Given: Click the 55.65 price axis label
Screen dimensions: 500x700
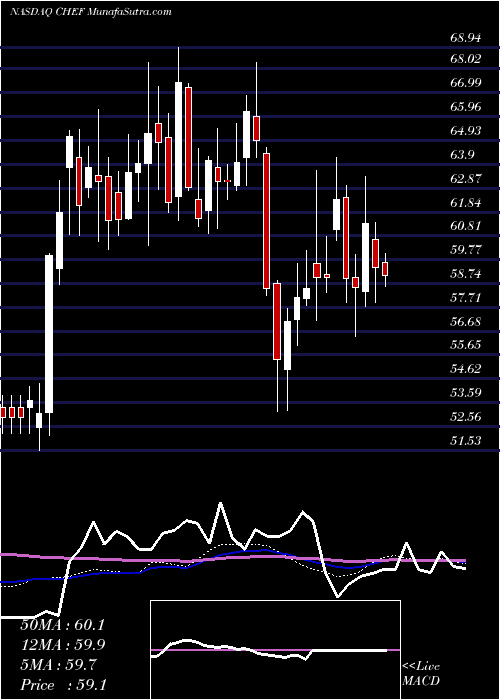Looking at the screenshot, I should [466, 344].
